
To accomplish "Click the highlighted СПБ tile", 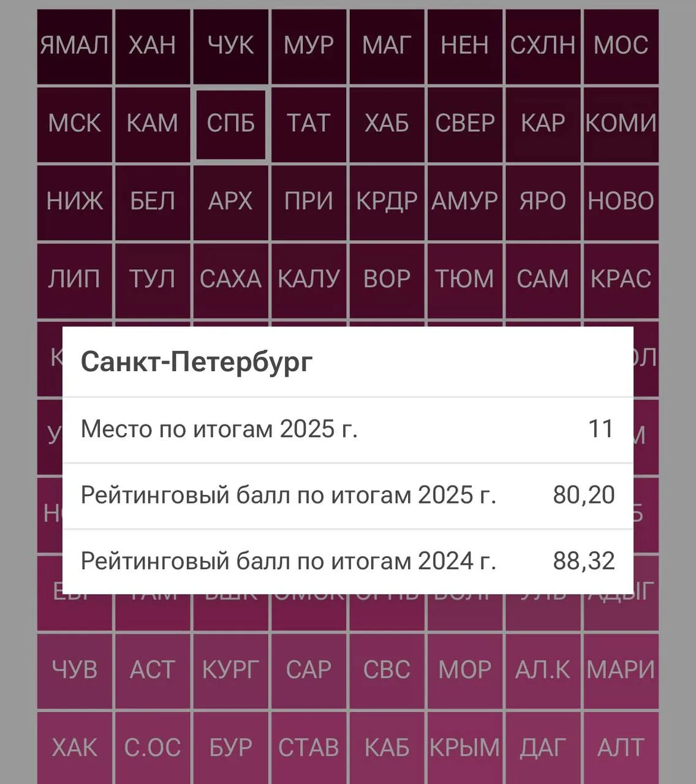I will click(230, 124).
